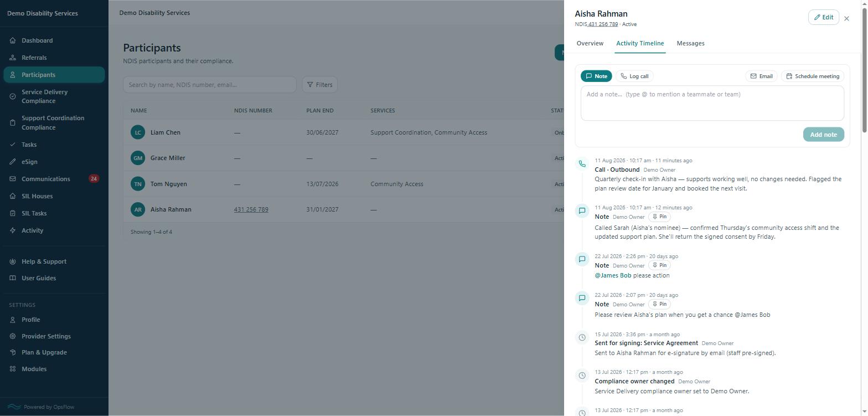Click clock icon of Sent for signing entry
868x416 pixels.
(x=582, y=337)
